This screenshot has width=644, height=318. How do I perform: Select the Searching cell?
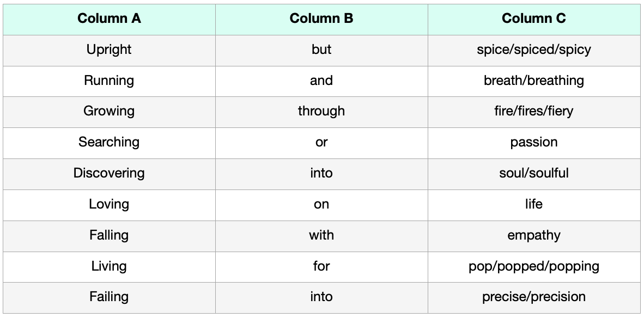click(x=110, y=143)
